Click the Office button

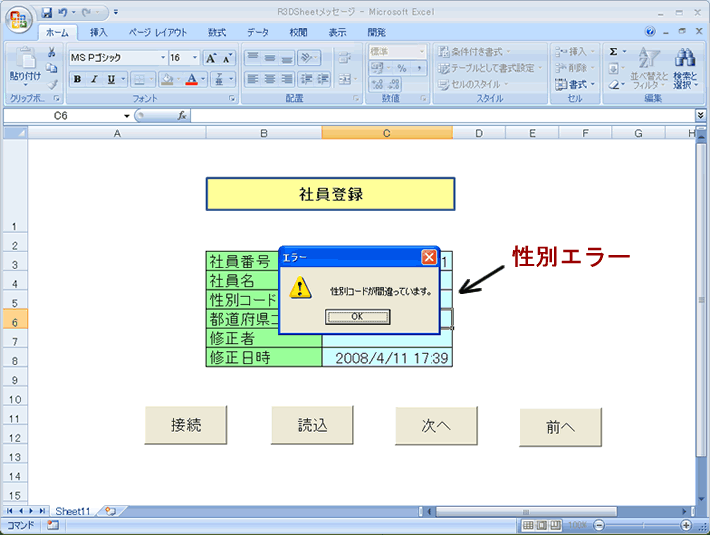[x=19, y=20]
